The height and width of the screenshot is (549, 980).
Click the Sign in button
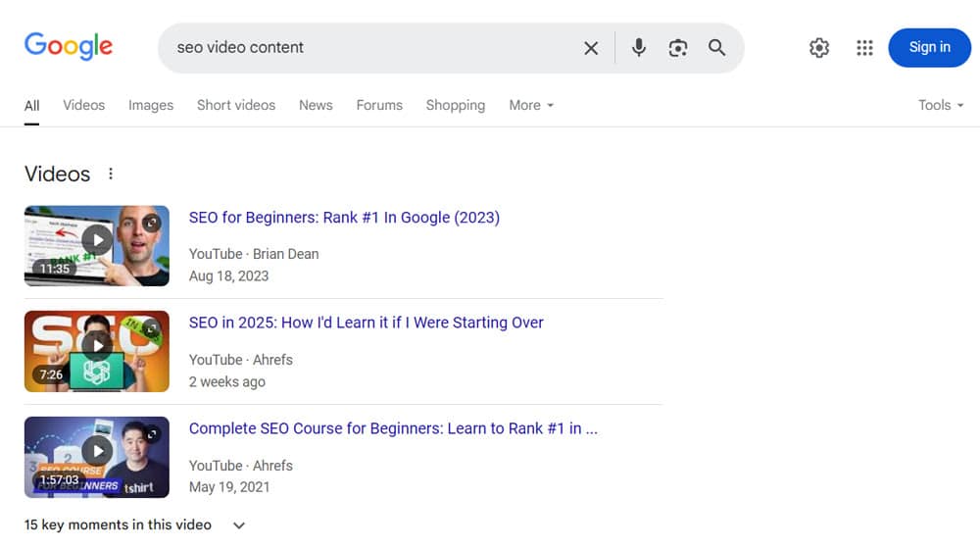click(929, 47)
